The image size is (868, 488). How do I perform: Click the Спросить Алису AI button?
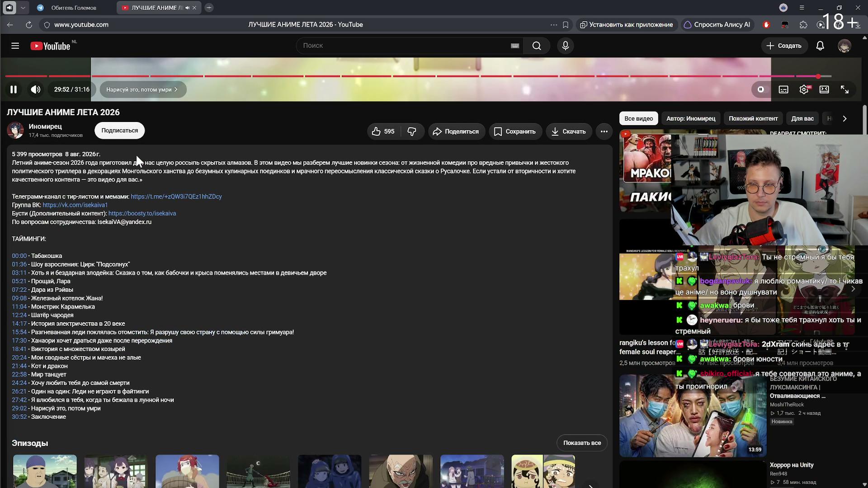click(717, 25)
